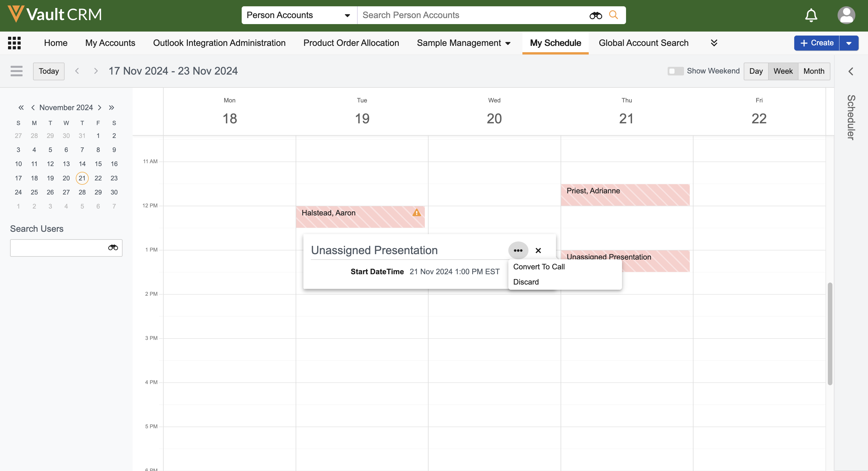868x471 pixels.
Task: Open the app launcher grid icon
Action: (14, 43)
